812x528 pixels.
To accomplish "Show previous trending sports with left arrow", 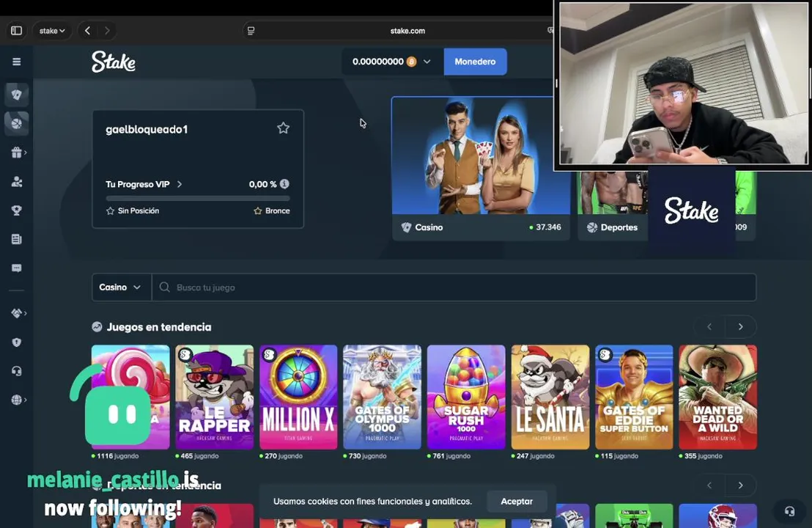I will [x=709, y=485].
